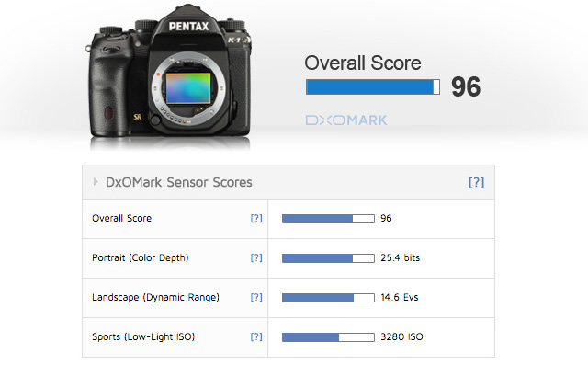This screenshot has width=588, height=365.
Task: Click help icon beside Portrait (Color Depth)
Action: pyautogui.click(x=256, y=257)
